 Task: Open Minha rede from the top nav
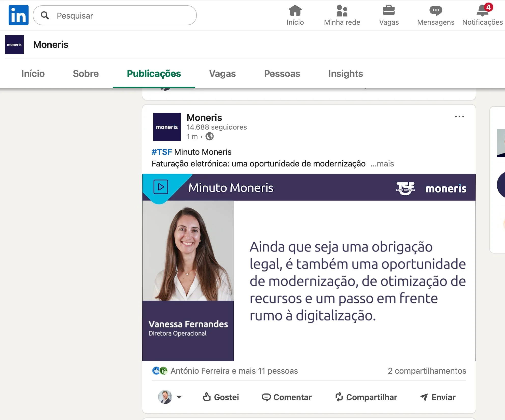(x=342, y=15)
